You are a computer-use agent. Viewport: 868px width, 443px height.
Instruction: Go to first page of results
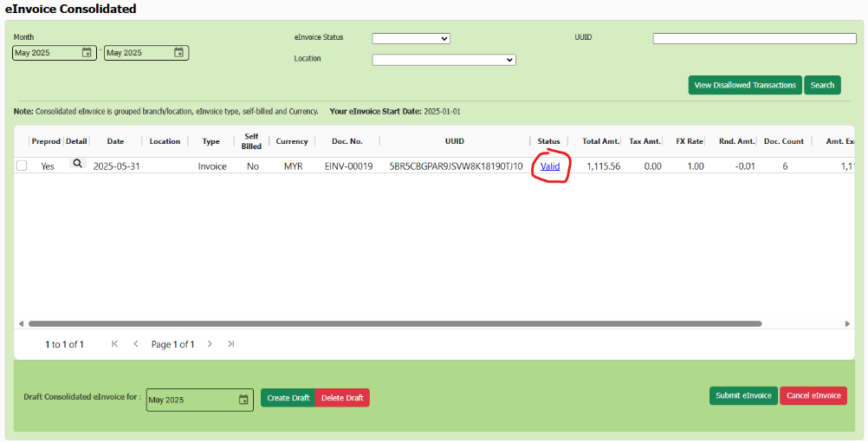click(115, 344)
